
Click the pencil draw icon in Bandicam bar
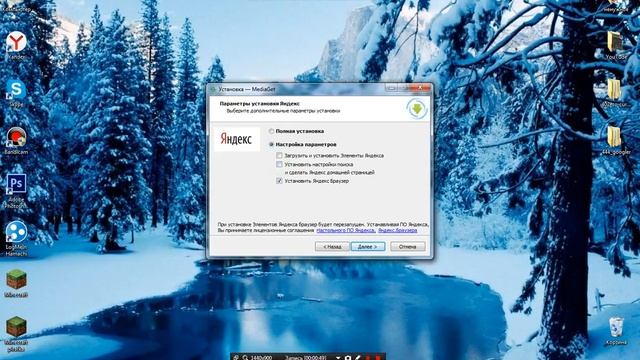pyautogui.click(x=359, y=358)
